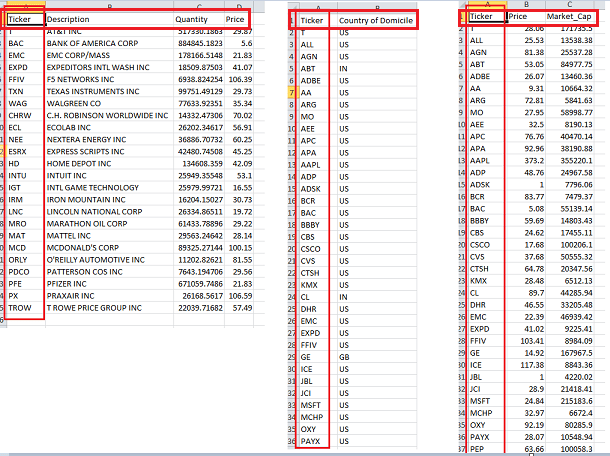Select Price header beside Quantity header
This screenshot has height=456, width=610.
coord(236,19)
